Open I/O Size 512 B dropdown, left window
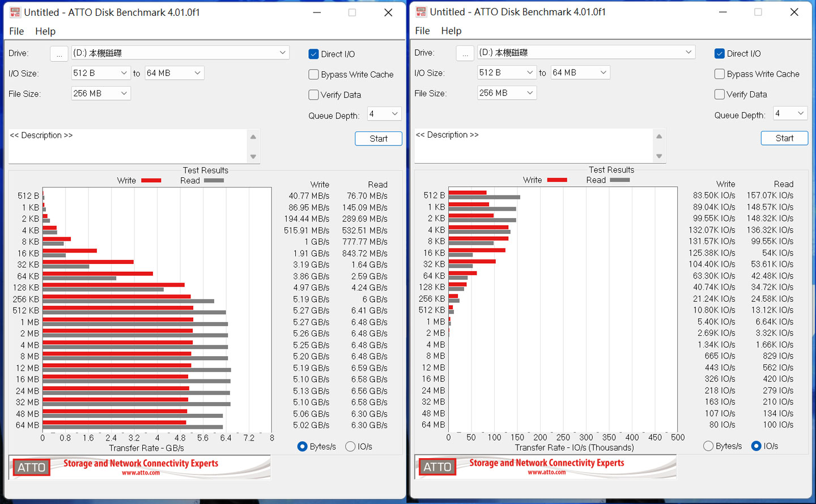816x504 pixels. point(101,73)
